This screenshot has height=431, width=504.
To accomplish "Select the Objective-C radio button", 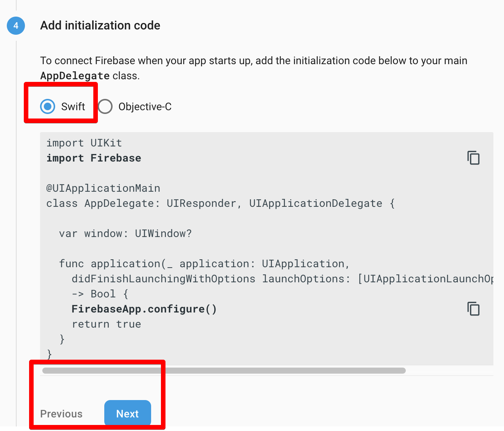I will (x=105, y=106).
